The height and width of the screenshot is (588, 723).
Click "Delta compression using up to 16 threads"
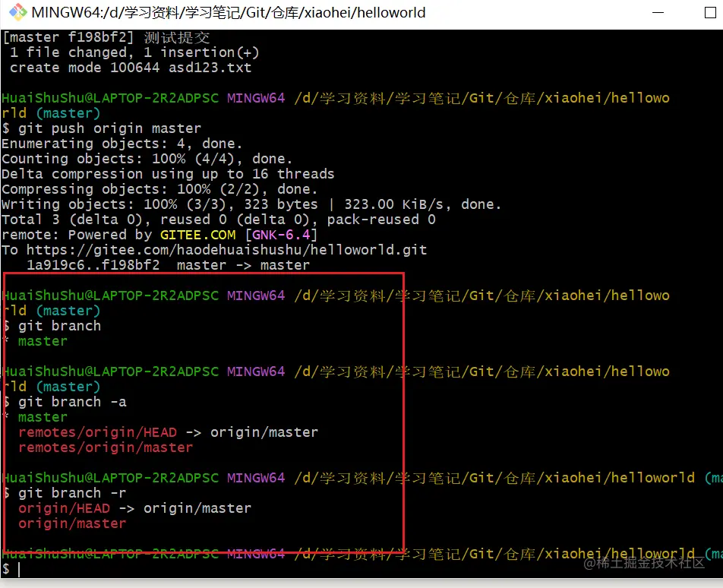click(168, 174)
